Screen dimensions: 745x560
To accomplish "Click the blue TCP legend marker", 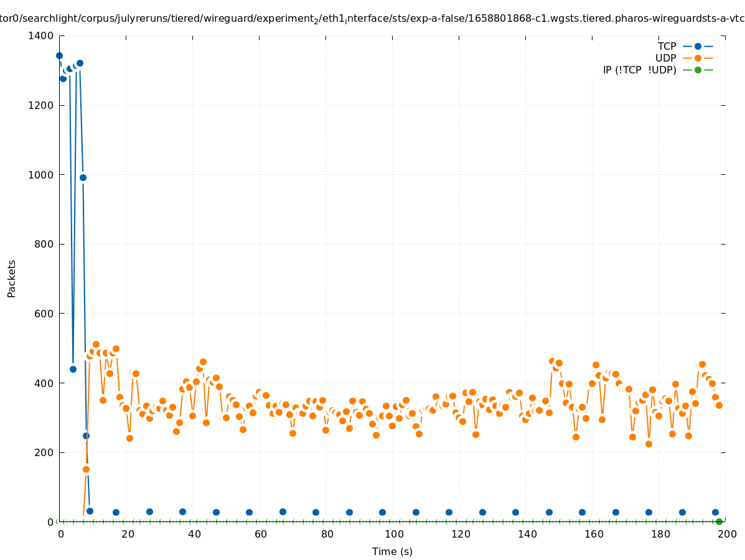I will pos(698,46).
